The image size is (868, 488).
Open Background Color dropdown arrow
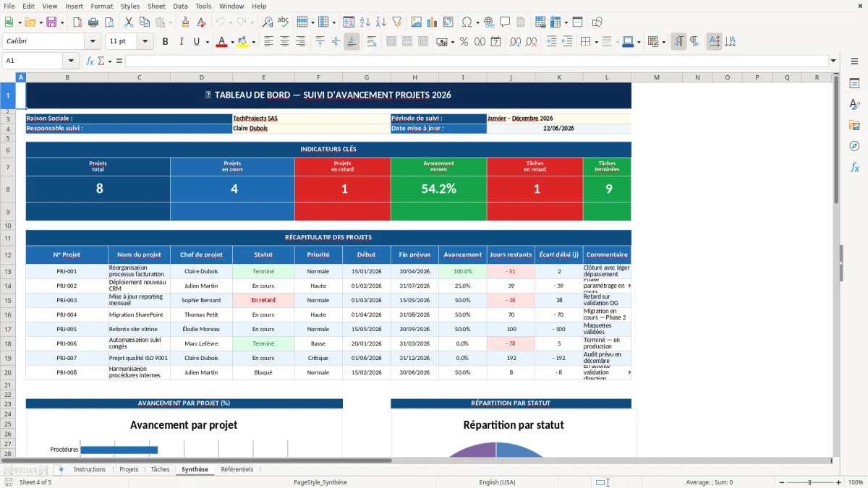point(253,42)
